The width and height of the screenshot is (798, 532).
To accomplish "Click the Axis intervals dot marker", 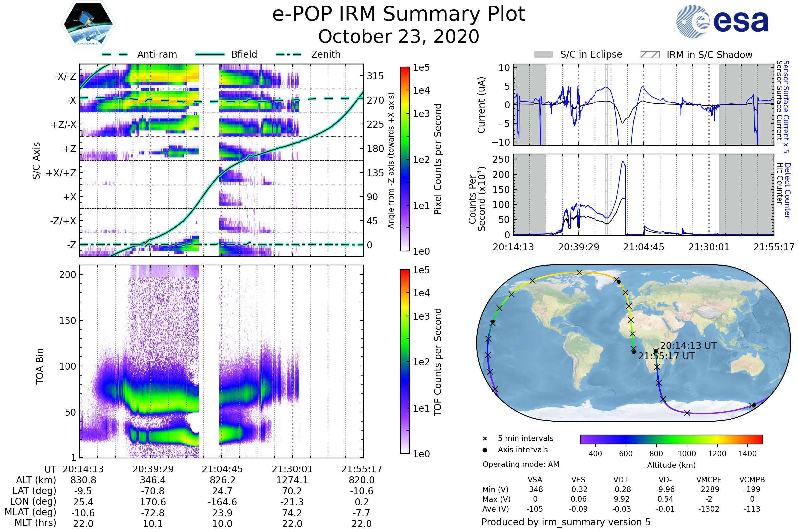I will pyautogui.click(x=485, y=450).
